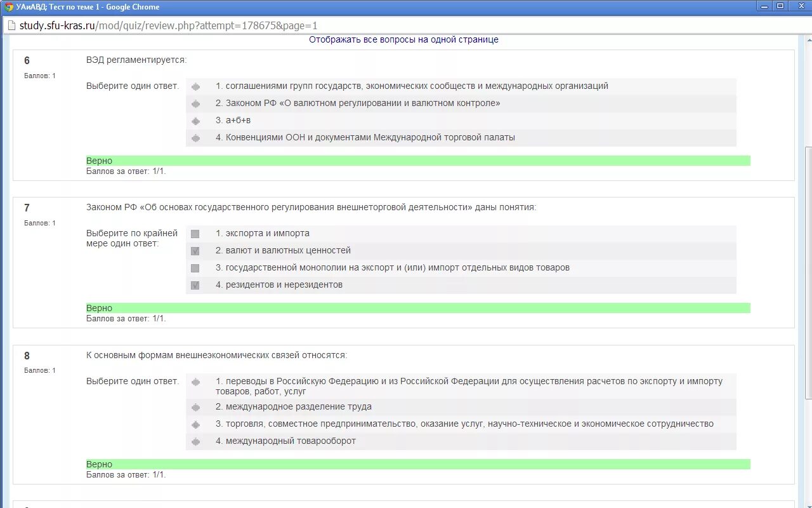812x508 pixels.
Task: Check the state monopoly on export option
Action: [195, 268]
